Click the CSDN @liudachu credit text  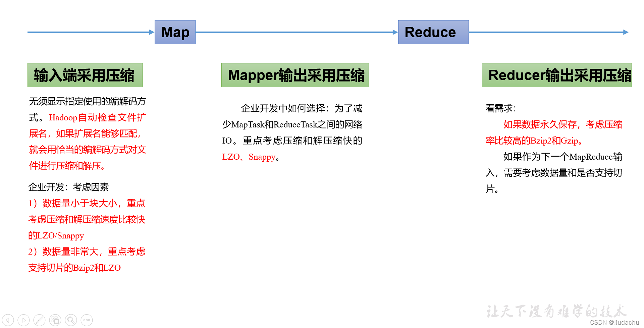click(614, 322)
